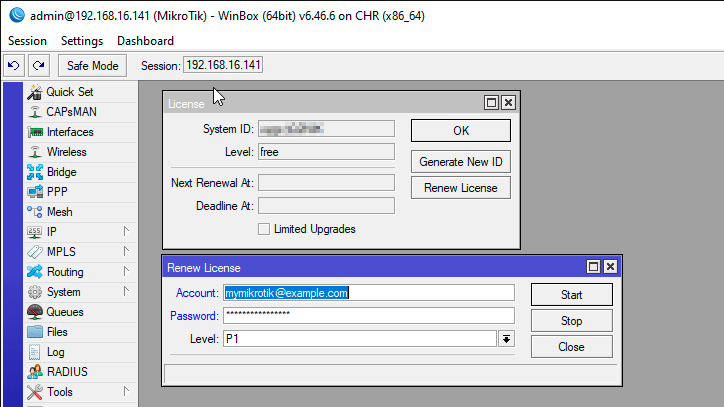Open the Dashboard menu

(145, 41)
